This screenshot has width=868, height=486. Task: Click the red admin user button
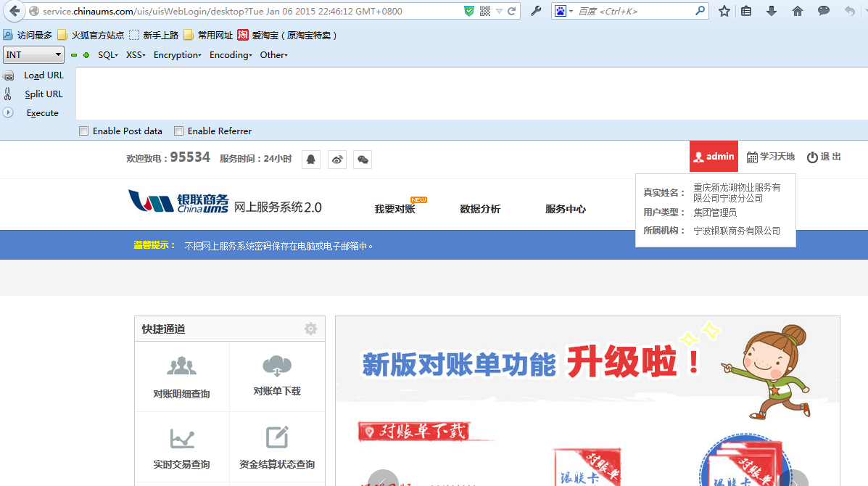(714, 157)
